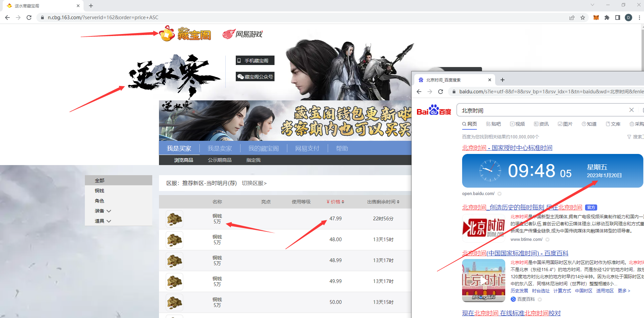
Task: Open 铜钱 item thumbnail priced 47.99
Action: (174, 219)
